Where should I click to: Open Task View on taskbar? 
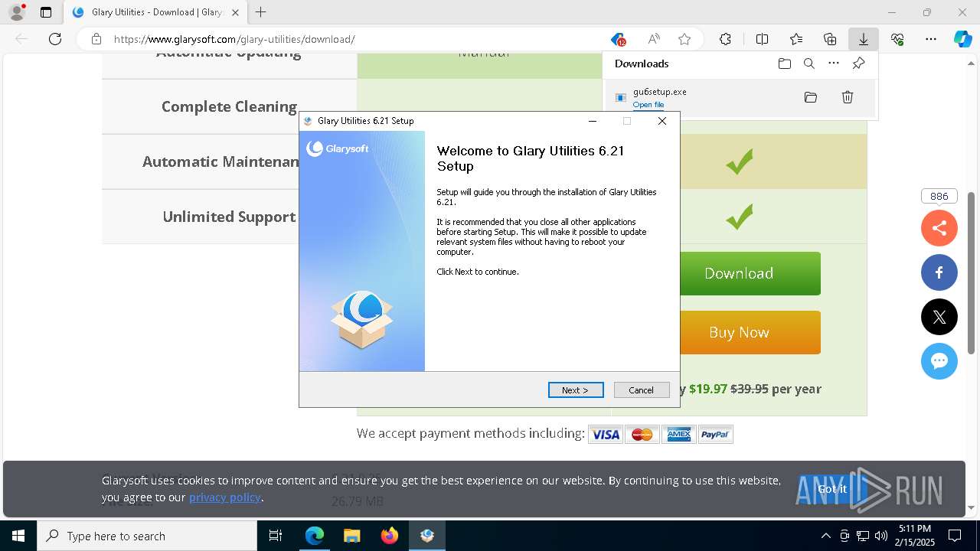(276, 536)
